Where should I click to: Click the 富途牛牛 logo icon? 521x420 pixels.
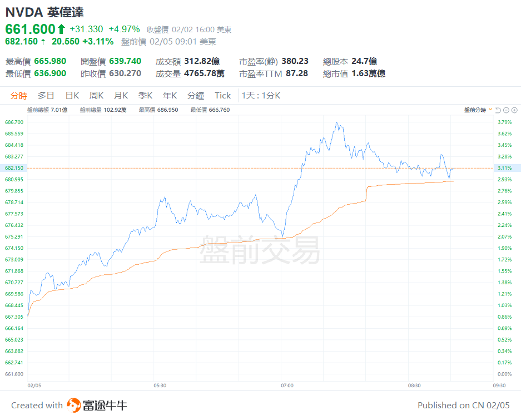[x=74, y=406]
